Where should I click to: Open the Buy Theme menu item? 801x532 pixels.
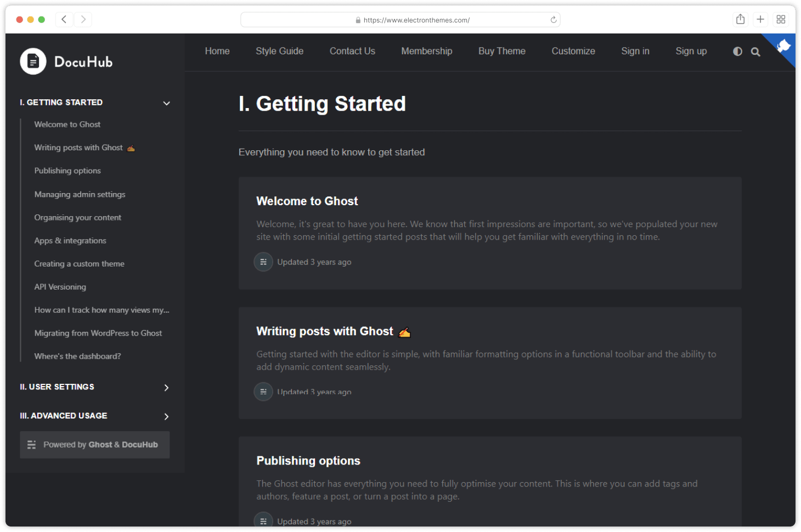(502, 51)
